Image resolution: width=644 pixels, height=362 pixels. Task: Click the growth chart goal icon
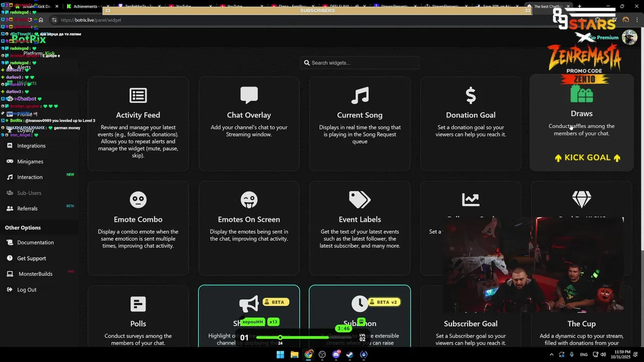coord(470,200)
